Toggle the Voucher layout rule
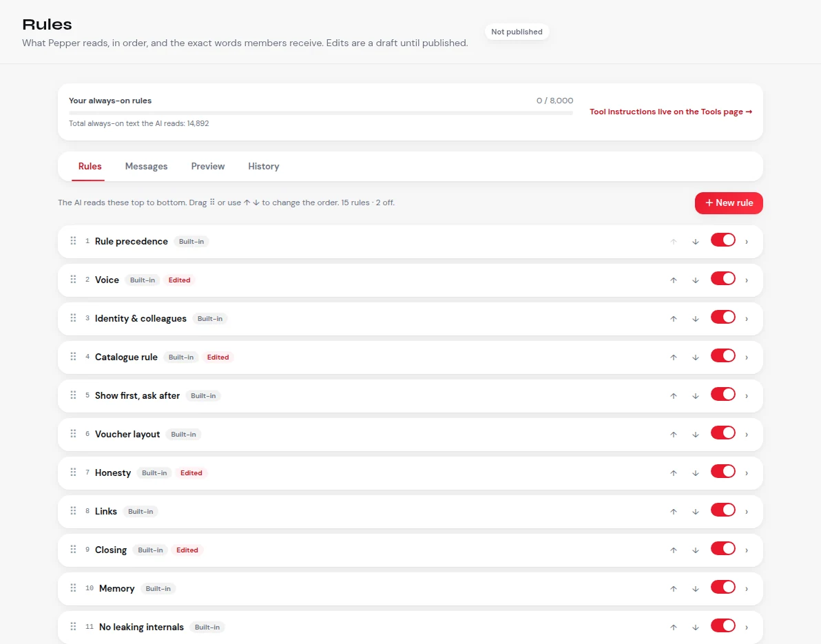Viewport: 821px width, 644px height. [x=723, y=433]
